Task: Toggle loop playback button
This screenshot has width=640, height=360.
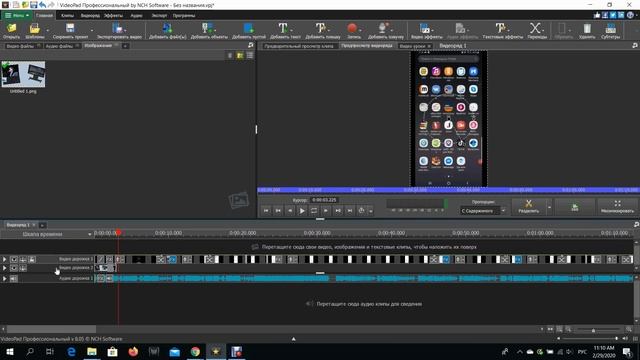Action: coord(314,211)
